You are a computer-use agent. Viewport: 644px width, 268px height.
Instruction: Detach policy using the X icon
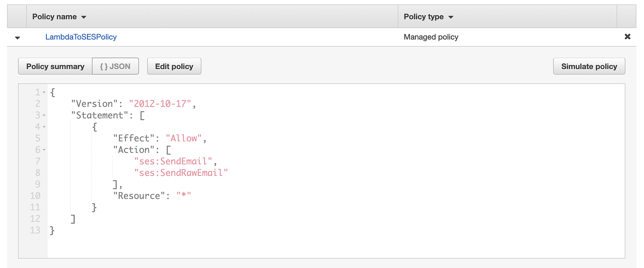coord(627,37)
